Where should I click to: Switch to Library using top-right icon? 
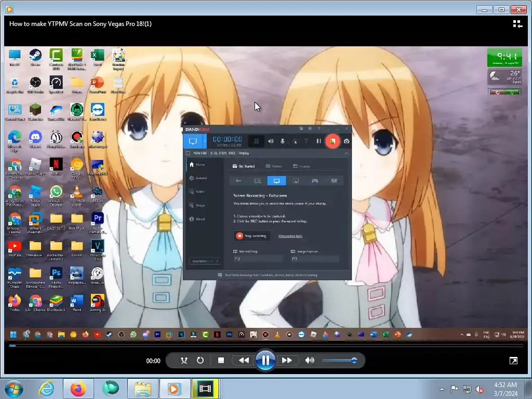[517, 24]
